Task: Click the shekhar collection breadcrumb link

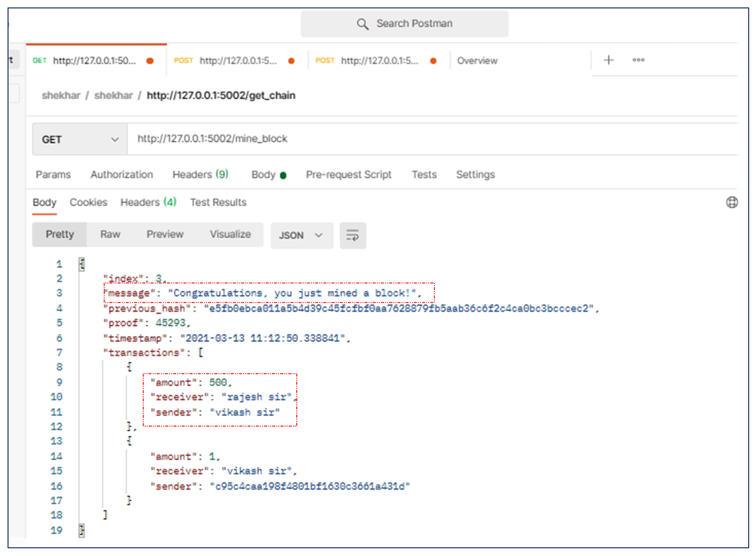Action: click(61, 96)
